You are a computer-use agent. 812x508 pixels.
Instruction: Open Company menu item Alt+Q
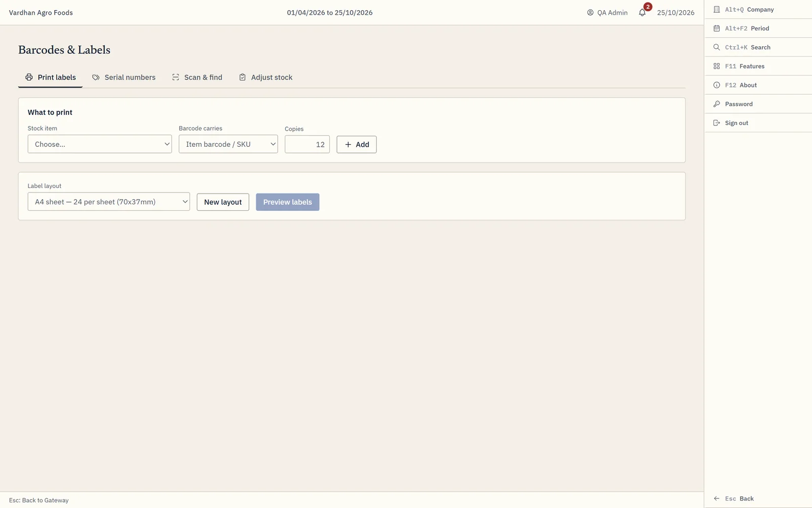click(758, 9)
